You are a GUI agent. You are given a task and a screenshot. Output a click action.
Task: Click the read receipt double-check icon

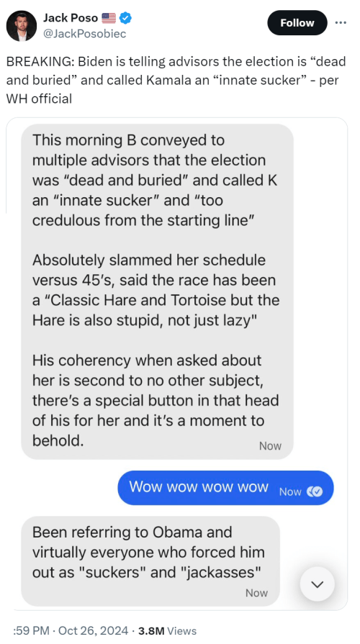[x=316, y=491]
